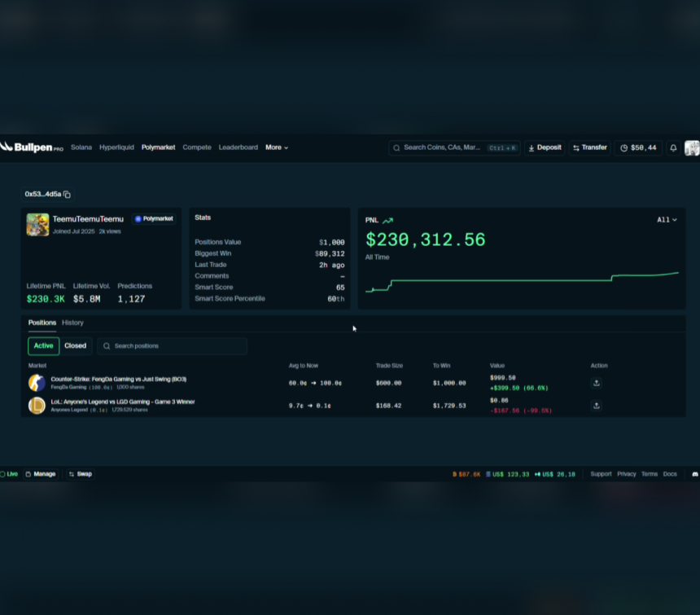Viewport: 700px width, 615px height.
Task: Click the Lifetime Vol. $5.8M value
Action: pyautogui.click(x=86, y=299)
